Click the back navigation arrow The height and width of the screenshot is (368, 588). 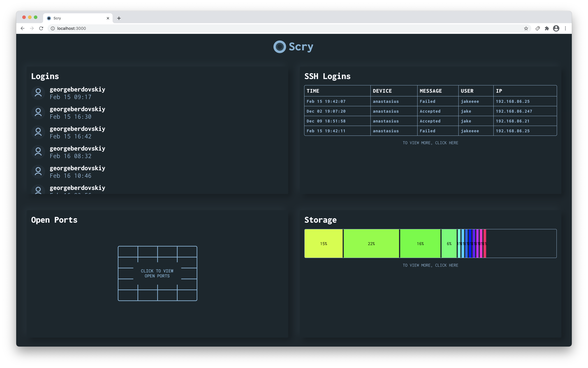(x=22, y=28)
